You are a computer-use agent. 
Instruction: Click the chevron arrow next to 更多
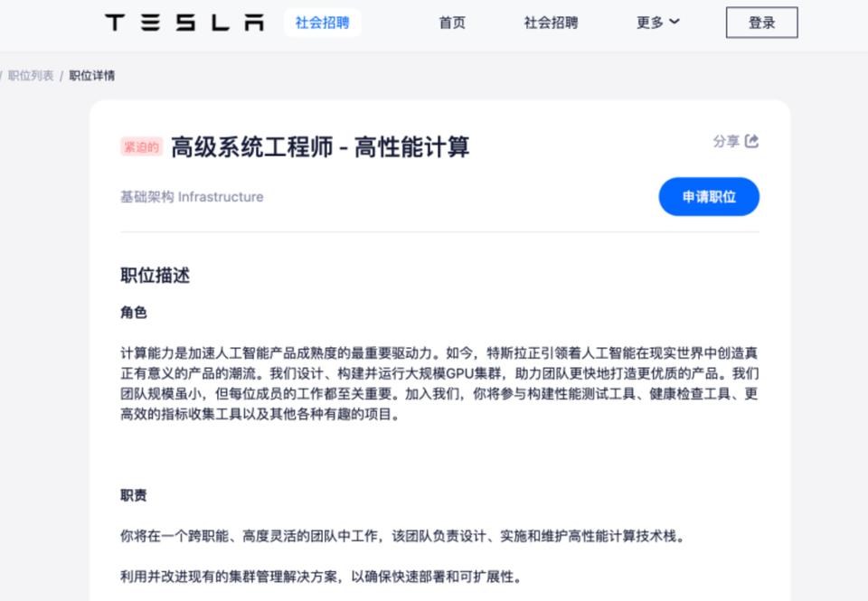pos(674,23)
